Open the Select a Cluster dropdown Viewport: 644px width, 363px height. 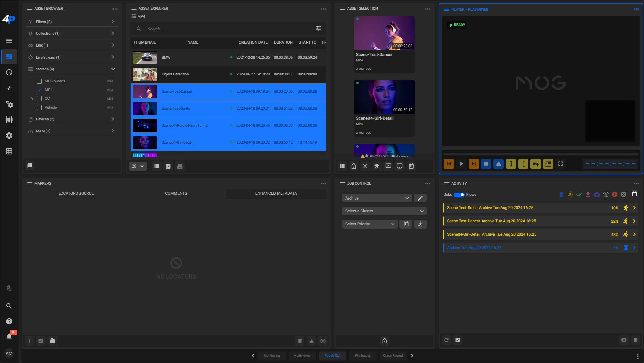pos(384,211)
